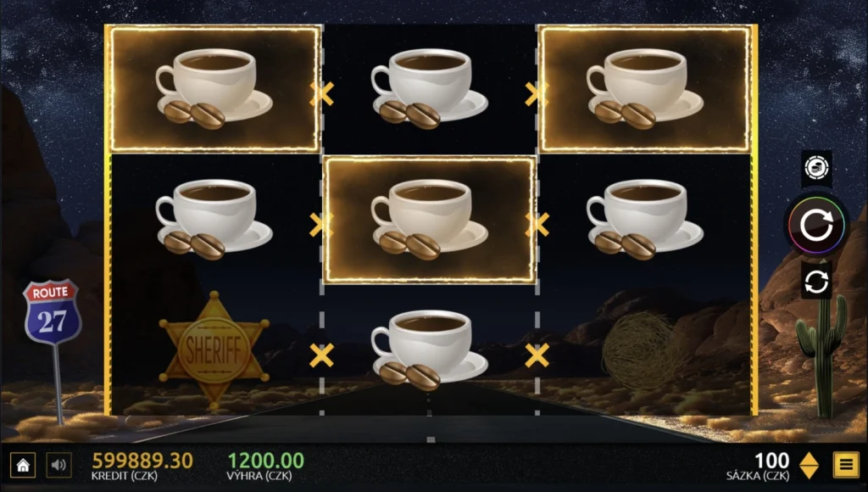Click the 100 bet value

click(x=771, y=461)
